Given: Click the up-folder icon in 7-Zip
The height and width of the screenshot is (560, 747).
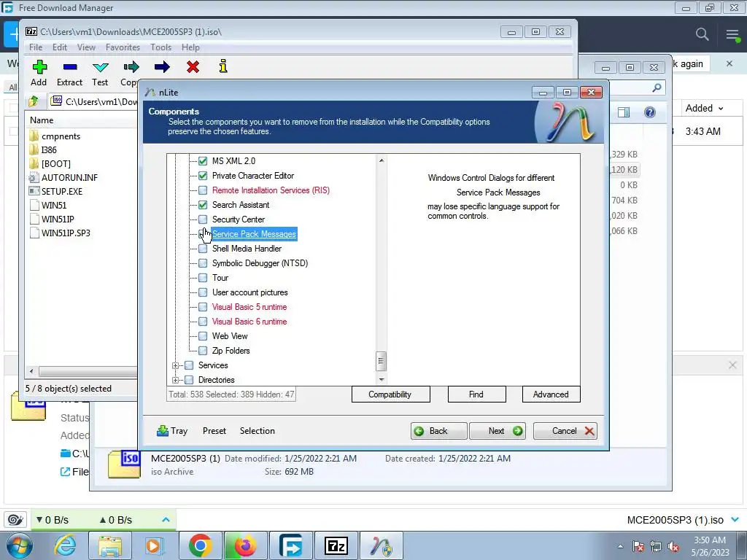Looking at the screenshot, I should coord(34,101).
